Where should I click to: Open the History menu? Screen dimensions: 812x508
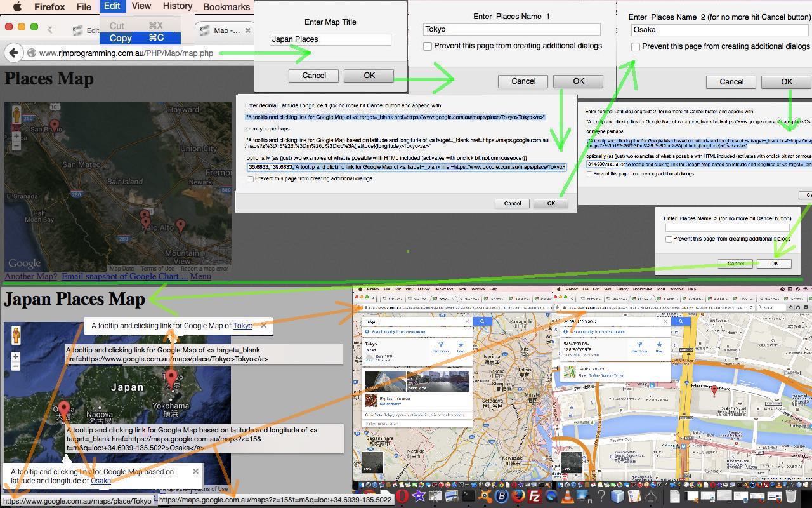pos(178,6)
